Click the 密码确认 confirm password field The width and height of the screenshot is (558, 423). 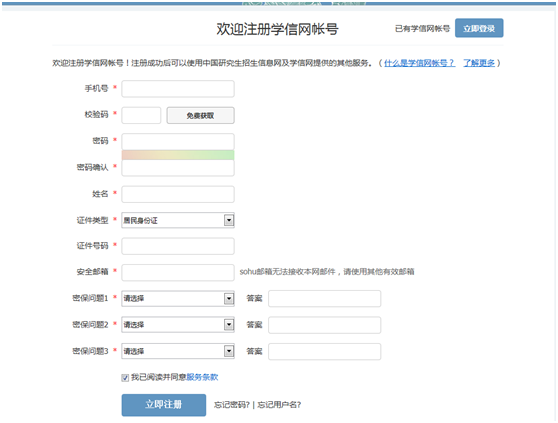178,168
